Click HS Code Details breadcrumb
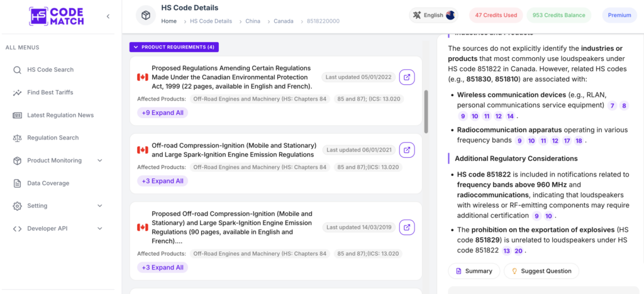Screen dimensions: 644x294 tap(211, 21)
